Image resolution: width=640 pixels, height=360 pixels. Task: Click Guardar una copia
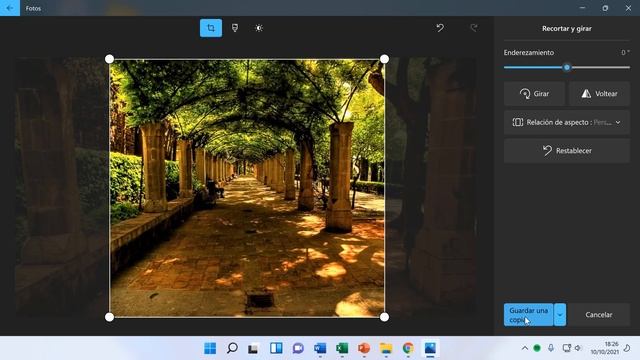click(x=529, y=315)
